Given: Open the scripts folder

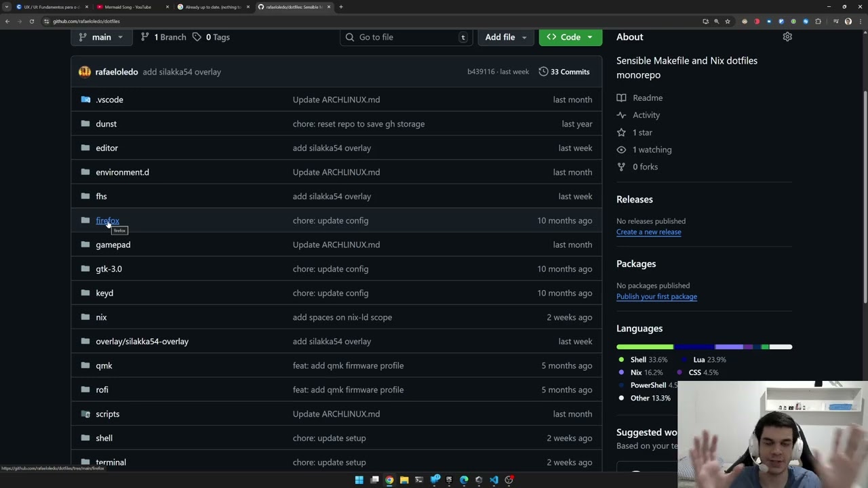Looking at the screenshot, I should 107,414.
